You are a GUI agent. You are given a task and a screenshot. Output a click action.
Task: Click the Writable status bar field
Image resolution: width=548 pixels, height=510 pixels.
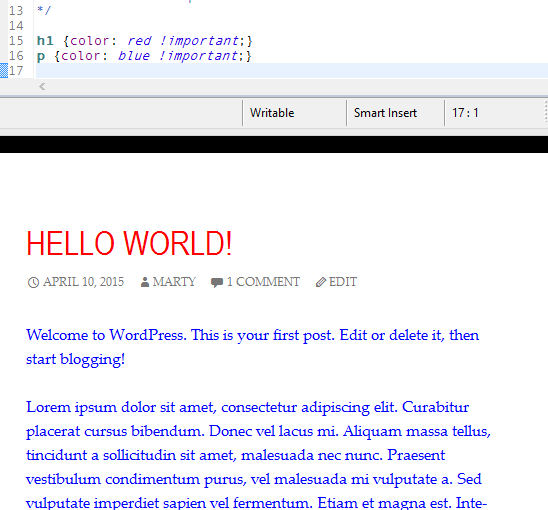pyautogui.click(x=294, y=113)
